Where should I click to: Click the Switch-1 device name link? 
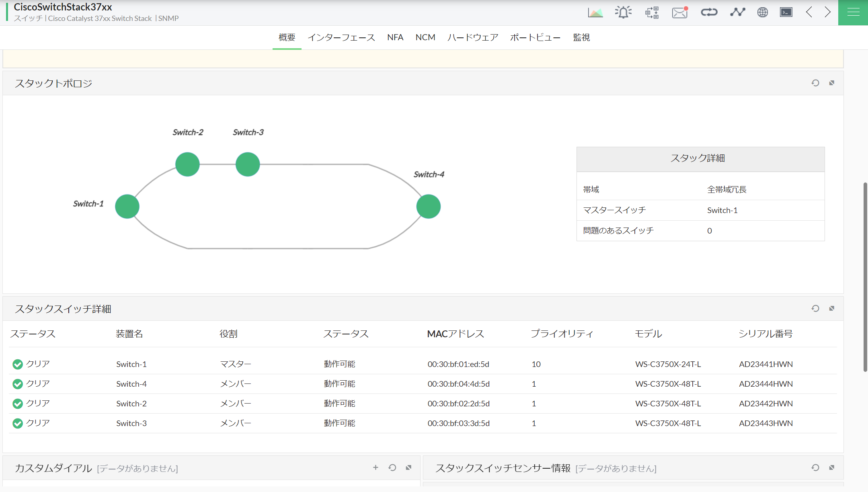[131, 364]
